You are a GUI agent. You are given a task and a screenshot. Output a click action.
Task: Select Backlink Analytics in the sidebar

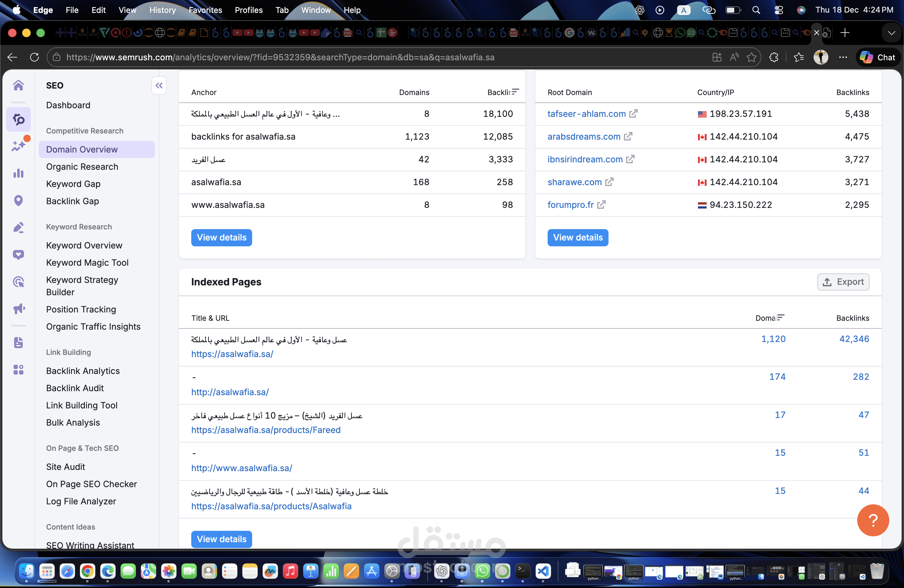[83, 371]
